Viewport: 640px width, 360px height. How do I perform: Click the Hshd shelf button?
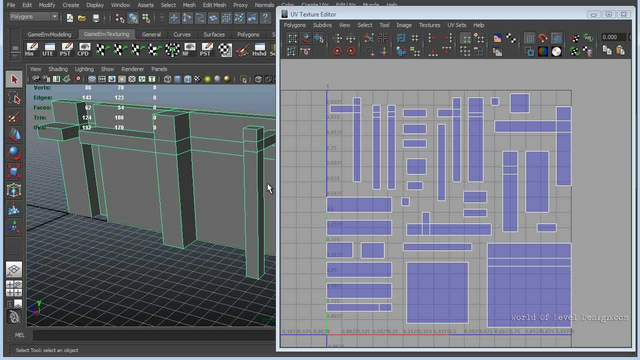pyautogui.click(x=259, y=49)
